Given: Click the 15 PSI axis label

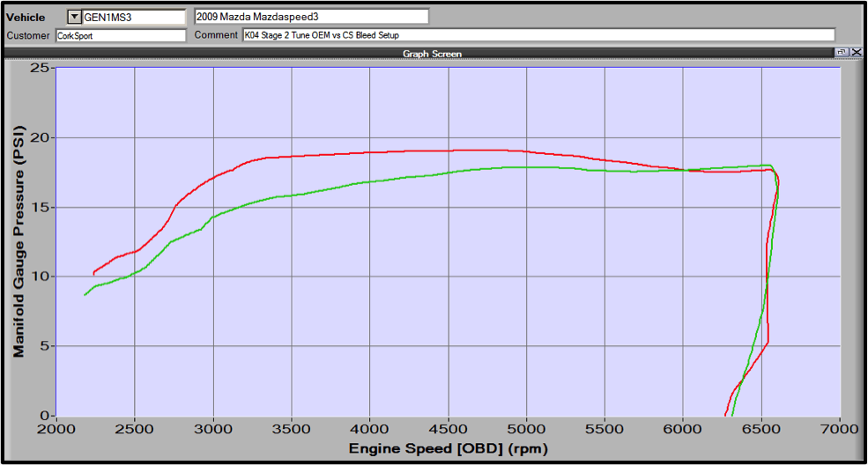Looking at the screenshot, I should tap(40, 207).
